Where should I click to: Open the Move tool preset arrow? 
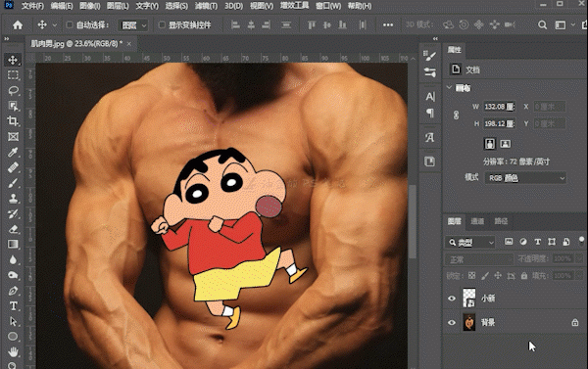54,25
